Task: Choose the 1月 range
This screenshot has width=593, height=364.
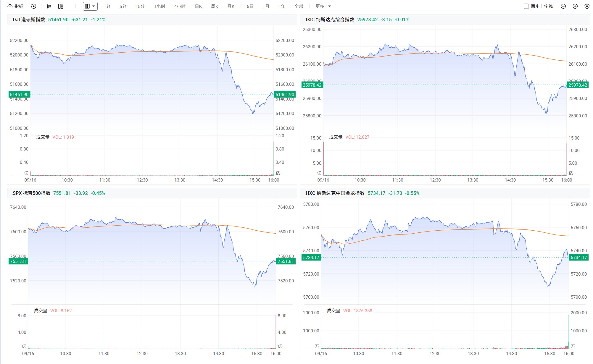Action: click(266, 6)
